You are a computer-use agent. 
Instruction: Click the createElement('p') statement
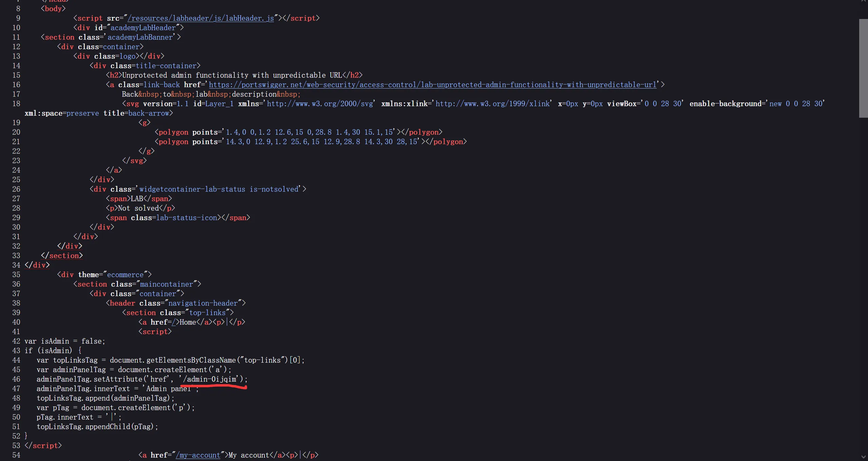tap(116, 407)
